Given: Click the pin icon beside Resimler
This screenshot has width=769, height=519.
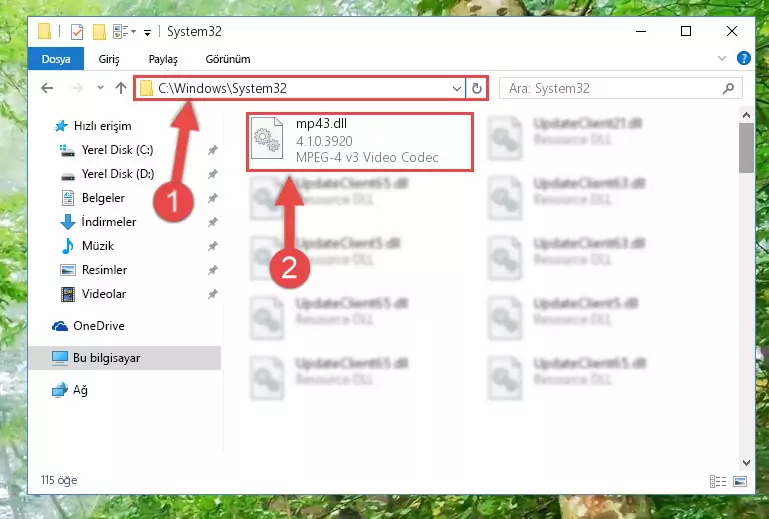Looking at the screenshot, I should pyautogui.click(x=212, y=270).
